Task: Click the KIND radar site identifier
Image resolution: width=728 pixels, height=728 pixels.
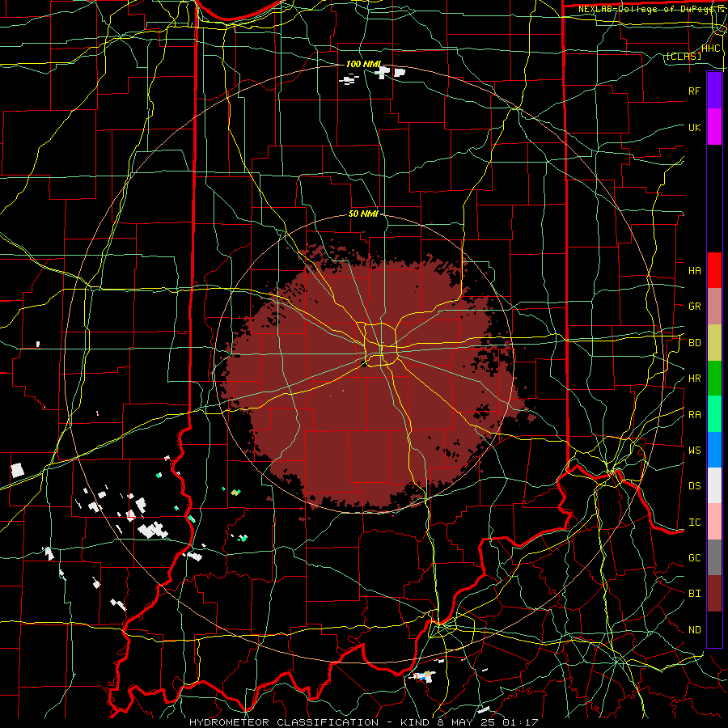Action: coord(415,722)
